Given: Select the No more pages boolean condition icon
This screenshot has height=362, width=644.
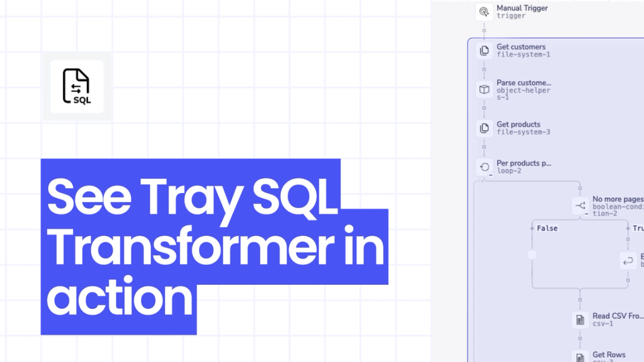Looking at the screenshot, I should (580, 206).
